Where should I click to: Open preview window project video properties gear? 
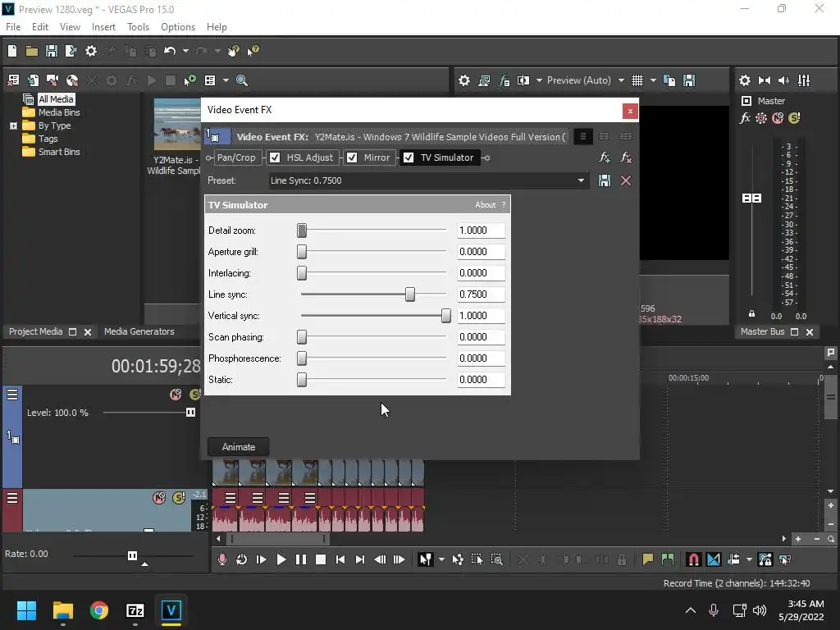464,80
